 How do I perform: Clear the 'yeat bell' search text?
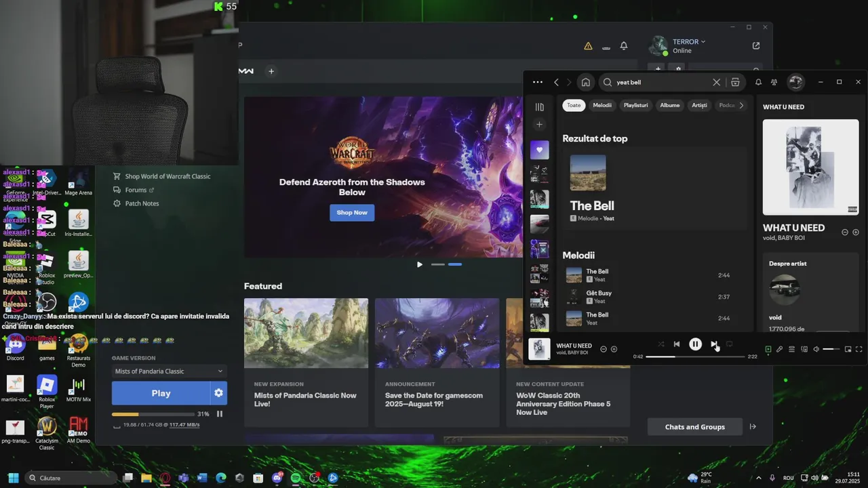click(x=716, y=82)
